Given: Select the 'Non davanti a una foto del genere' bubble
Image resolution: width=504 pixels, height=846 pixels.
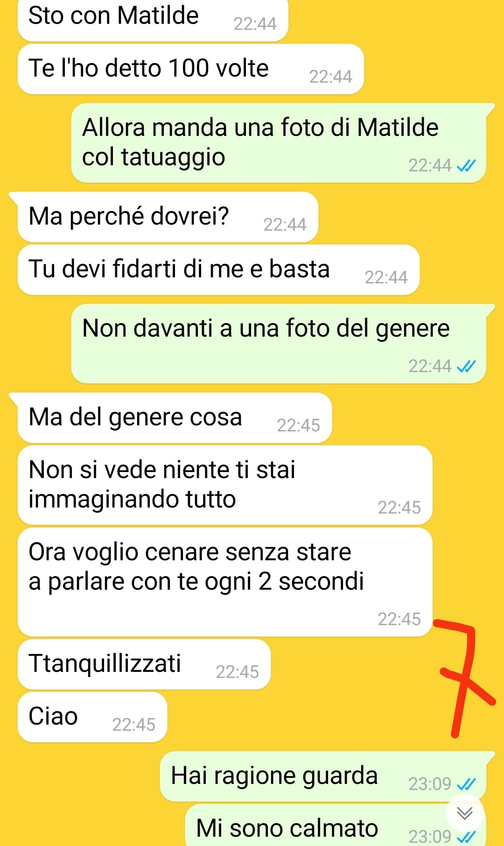Looking at the screenshot, I should pyautogui.click(x=279, y=344).
